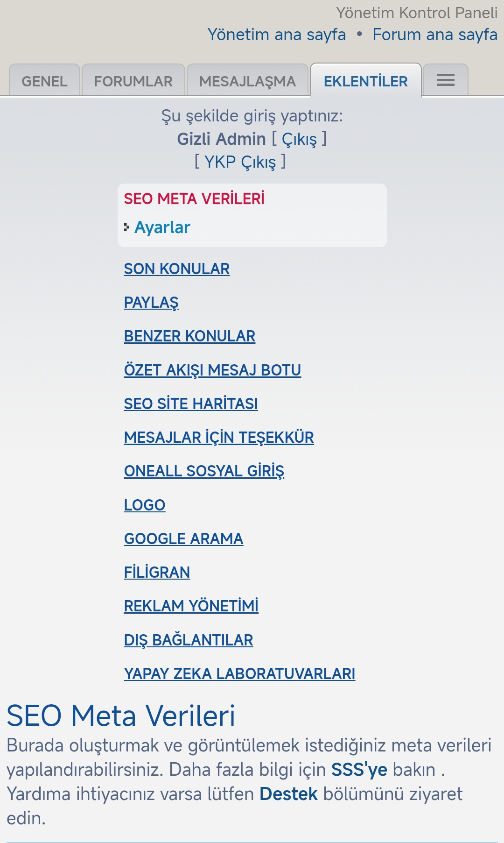Expand the PAYLAŞ menu section
Viewport: 504px width, 843px height.
point(151,303)
